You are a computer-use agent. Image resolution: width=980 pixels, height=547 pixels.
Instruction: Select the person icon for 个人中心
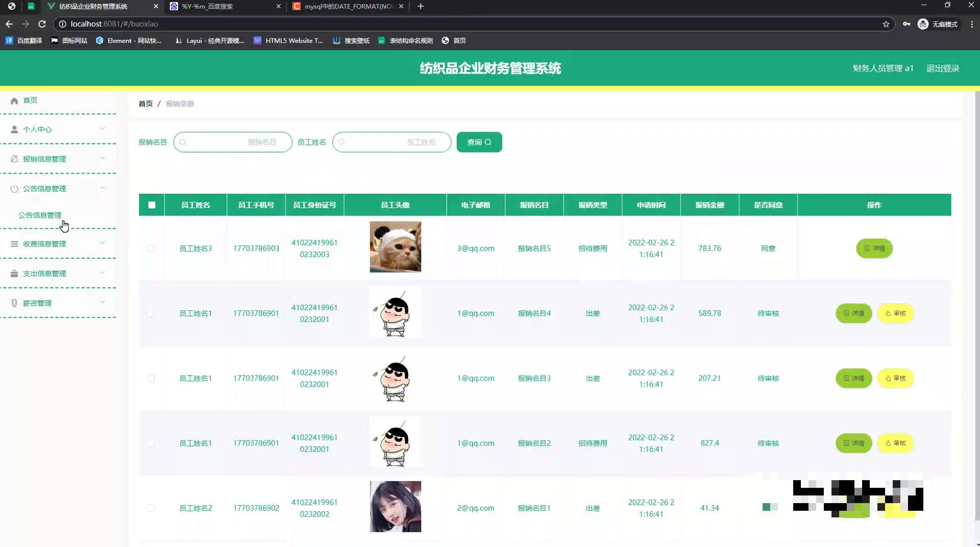point(14,129)
